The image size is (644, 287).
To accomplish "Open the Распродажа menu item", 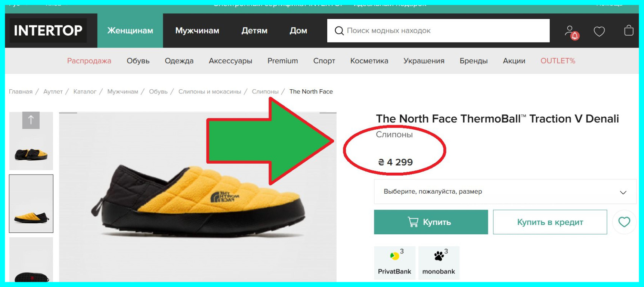I will (x=89, y=61).
